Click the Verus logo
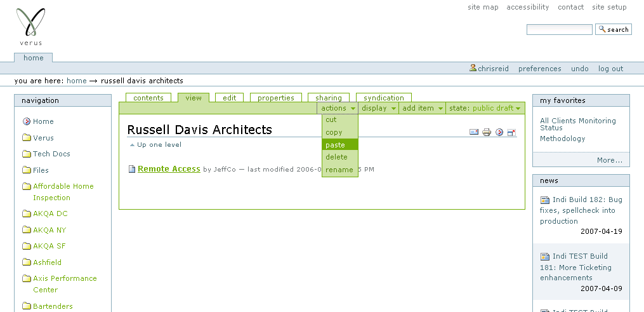The width and height of the screenshot is (644, 312). 30,27
